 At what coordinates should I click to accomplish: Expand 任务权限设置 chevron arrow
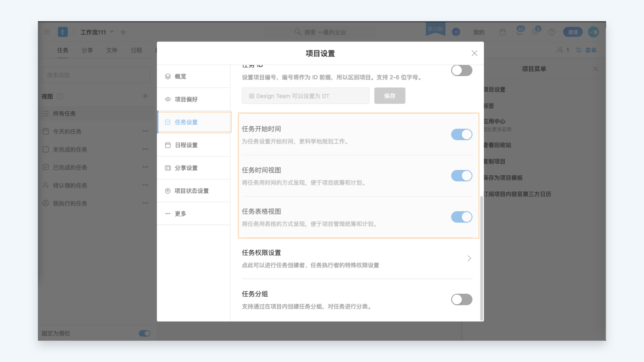469,258
